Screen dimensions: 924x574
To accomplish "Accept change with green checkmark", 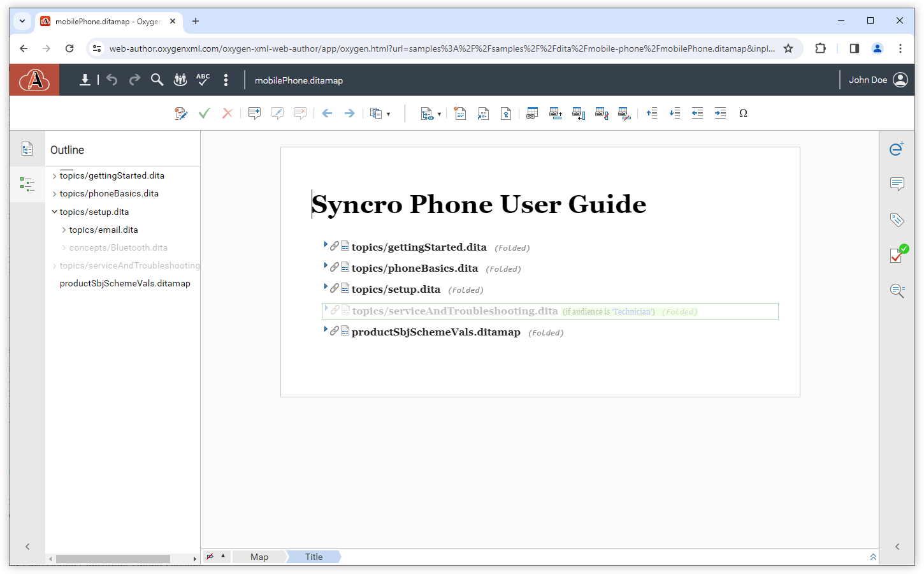I will pyautogui.click(x=205, y=114).
